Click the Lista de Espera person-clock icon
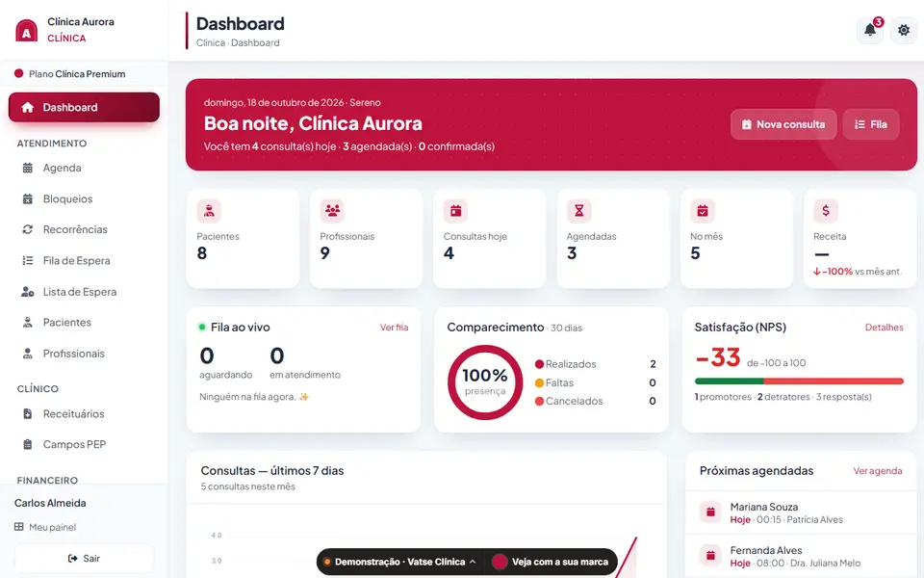The image size is (924, 578). [x=28, y=292]
